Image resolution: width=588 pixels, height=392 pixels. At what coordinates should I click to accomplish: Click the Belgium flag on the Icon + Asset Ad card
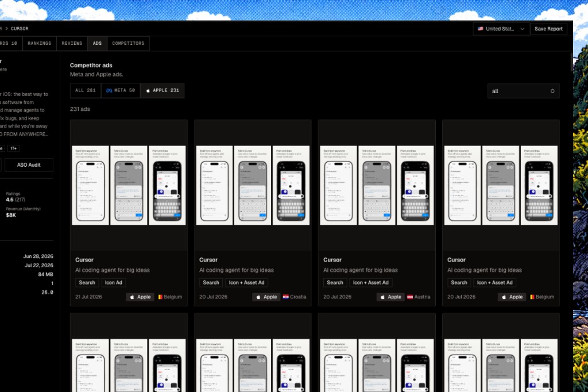(532, 297)
